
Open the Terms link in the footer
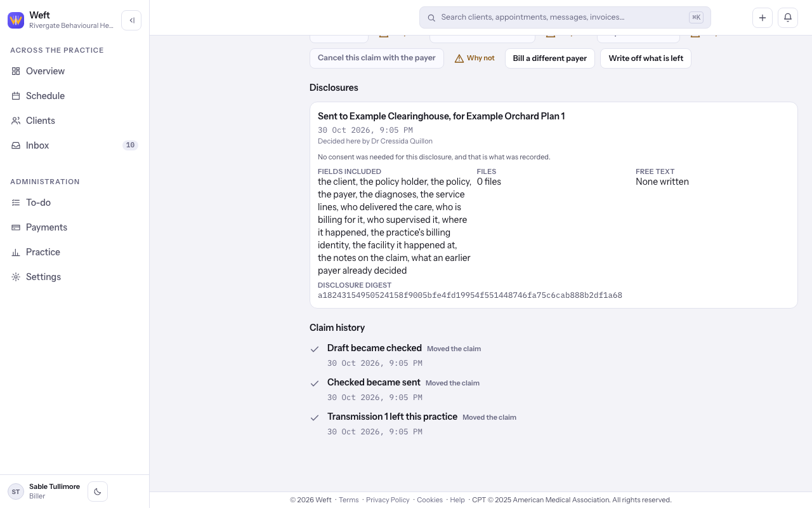pos(349,500)
